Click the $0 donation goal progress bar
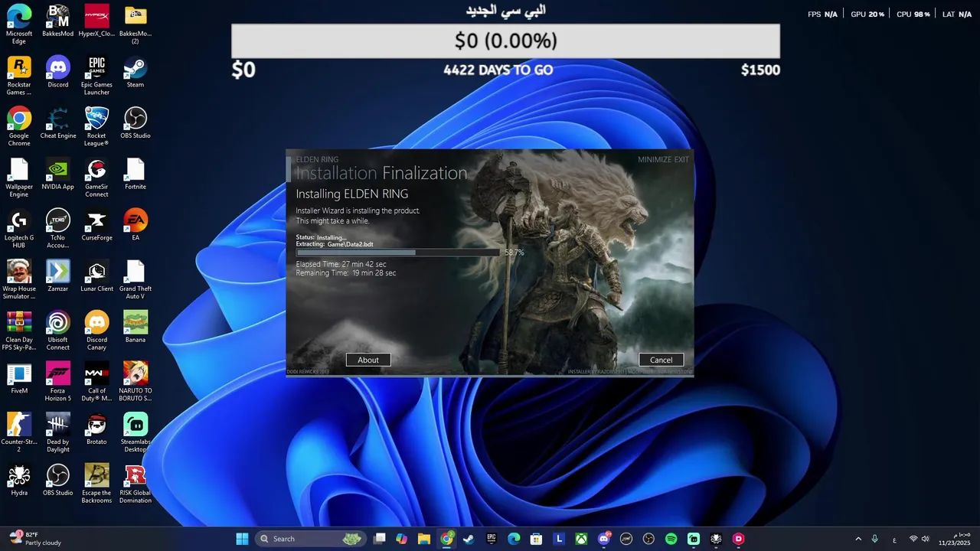This screenshot has height=551, width=980. [505, 41]
